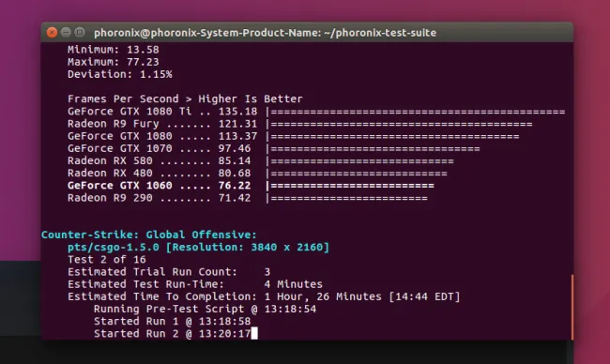This screenshot has height=364, width=610.
Task: Click the Radeon RX 580 label
Action: [110, 160]
